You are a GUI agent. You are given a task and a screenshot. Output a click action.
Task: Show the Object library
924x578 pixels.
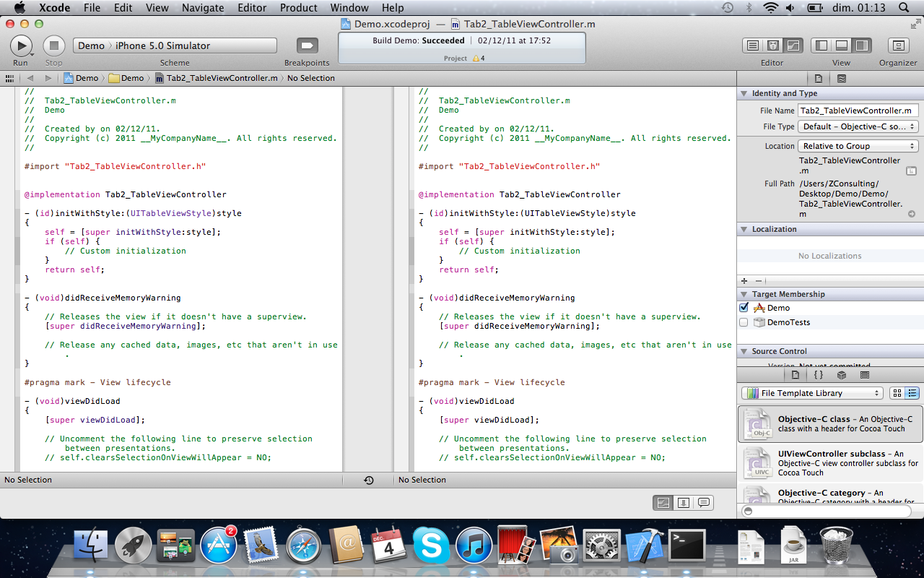pyautogui.click(x=842, y=375)
